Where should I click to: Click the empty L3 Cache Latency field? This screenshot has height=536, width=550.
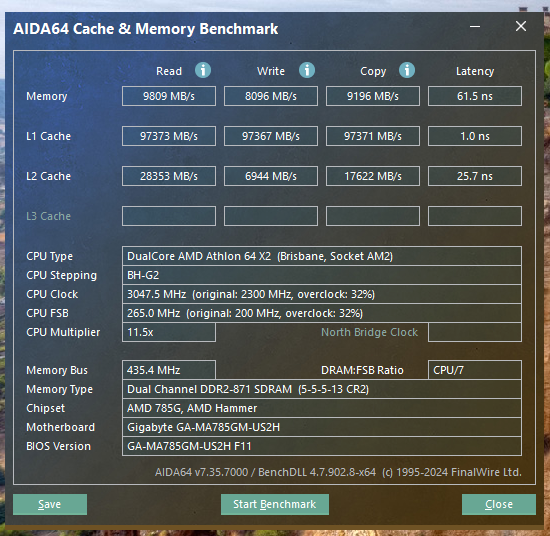pos(475,216)
